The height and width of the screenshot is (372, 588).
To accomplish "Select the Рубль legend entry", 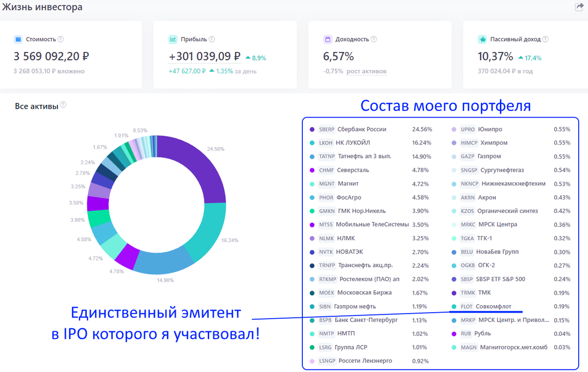I will (x=512, y=334).
